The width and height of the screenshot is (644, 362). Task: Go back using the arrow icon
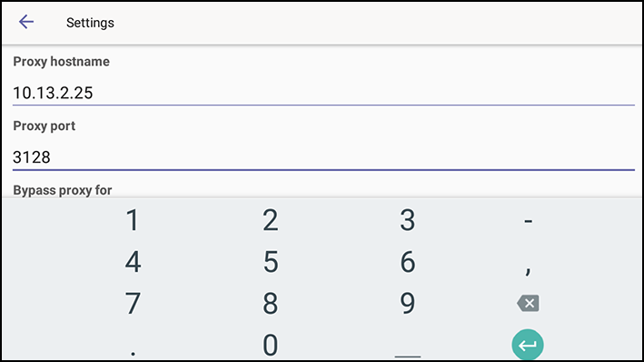coord(26,22)
